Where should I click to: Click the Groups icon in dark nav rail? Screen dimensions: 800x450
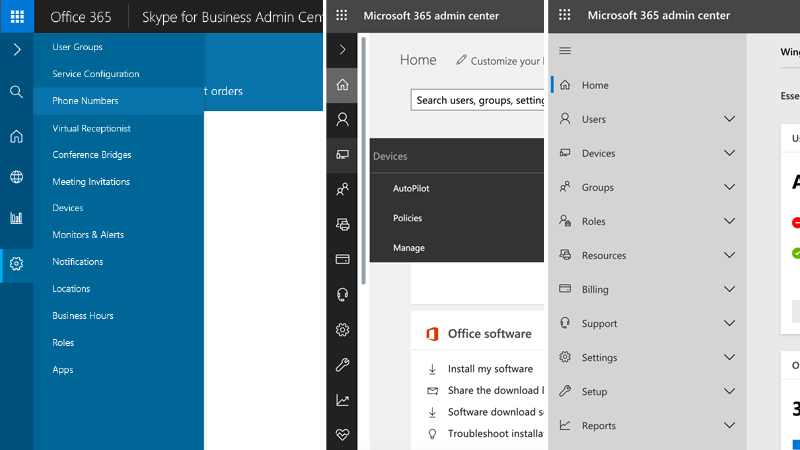pos(342,189)
